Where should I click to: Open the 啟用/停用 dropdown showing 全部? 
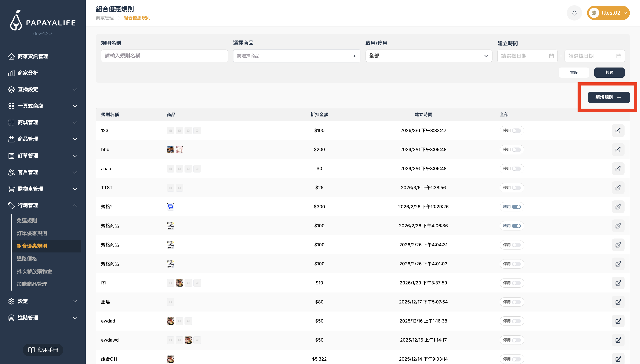coord(429,56)
